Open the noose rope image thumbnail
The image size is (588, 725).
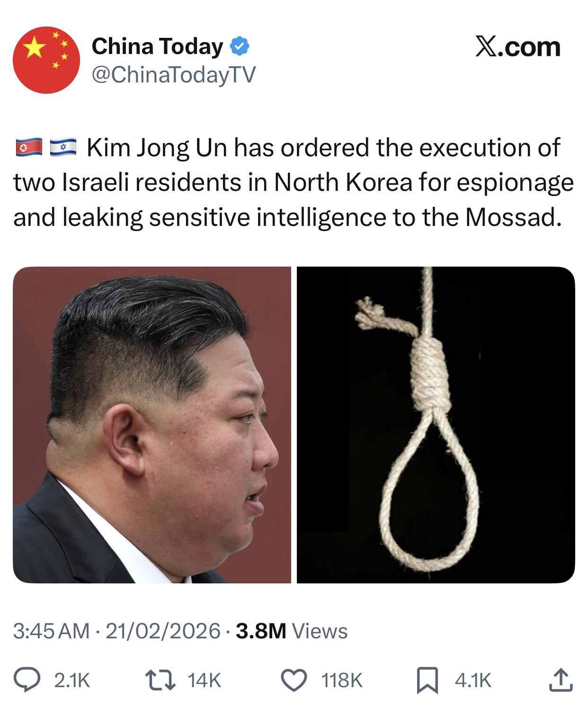pos(436,425)
